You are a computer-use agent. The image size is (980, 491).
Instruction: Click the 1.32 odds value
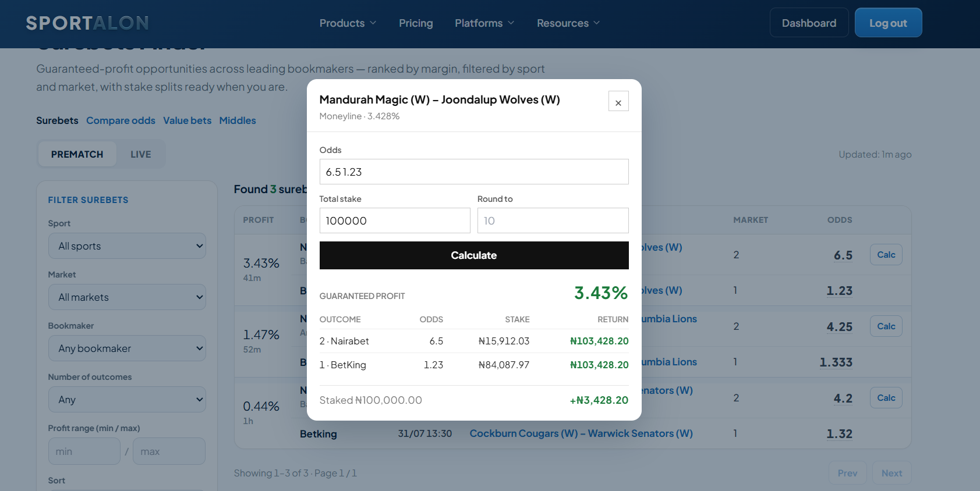click(840, 434)
